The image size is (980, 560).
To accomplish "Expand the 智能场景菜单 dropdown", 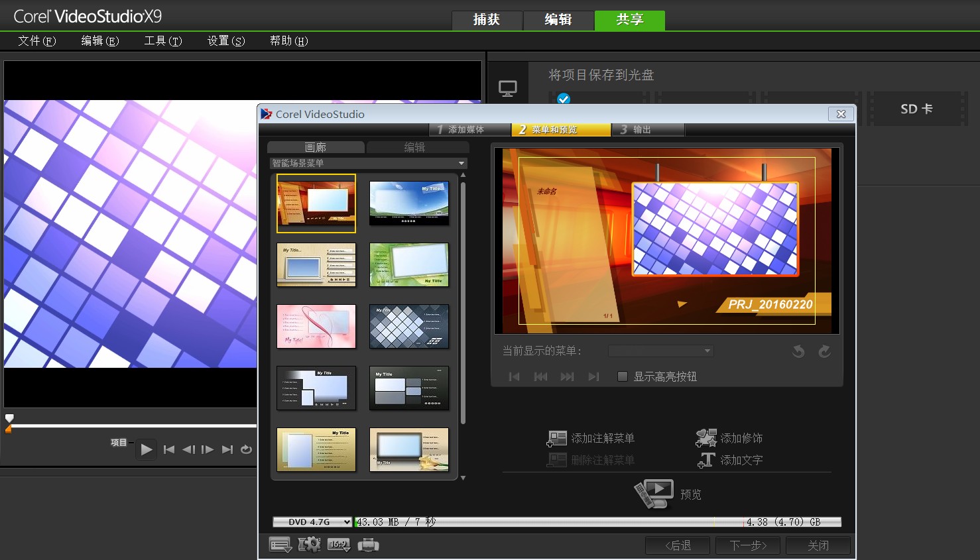I will click(369, 163).
